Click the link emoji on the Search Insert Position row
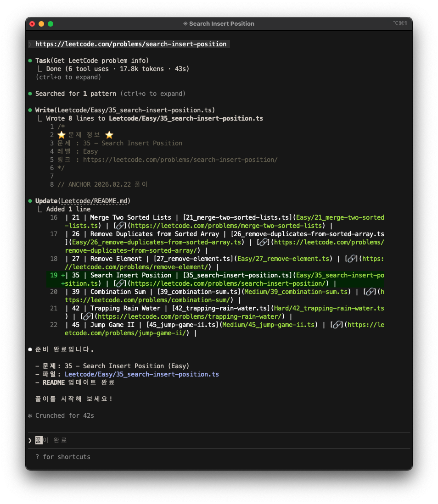The height and width of the screenshot is (504, 438). pyautogui.click(x=119, y=283)
